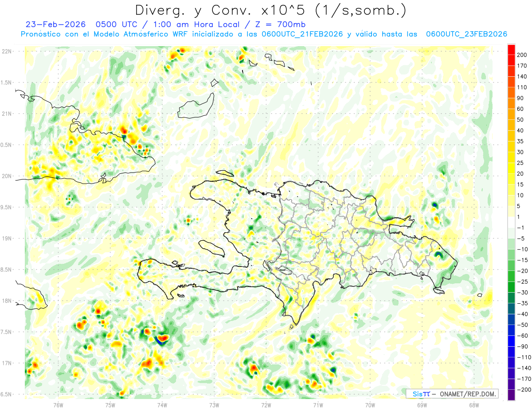Click the colorbar label '-15'
This screenshot has height=411, width=532.
523,260
